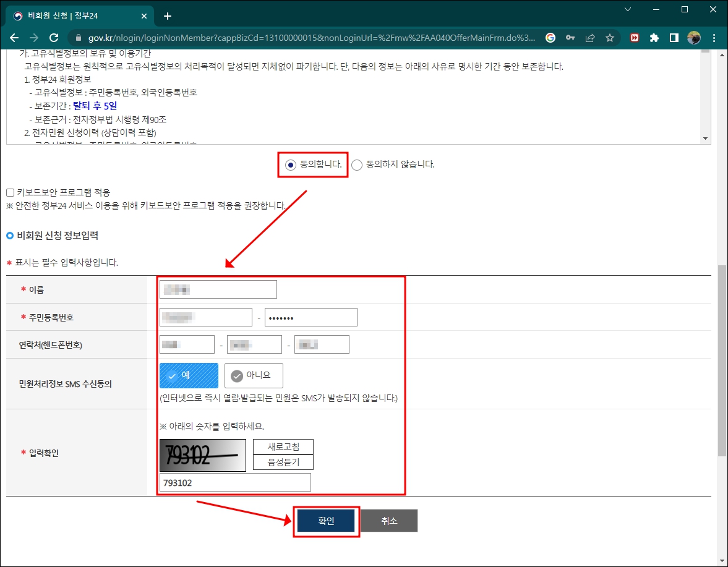The height and width of the screenshot is (567, 728).
Task: Click the captcha number input field
Action: click(x=235, y=482)
